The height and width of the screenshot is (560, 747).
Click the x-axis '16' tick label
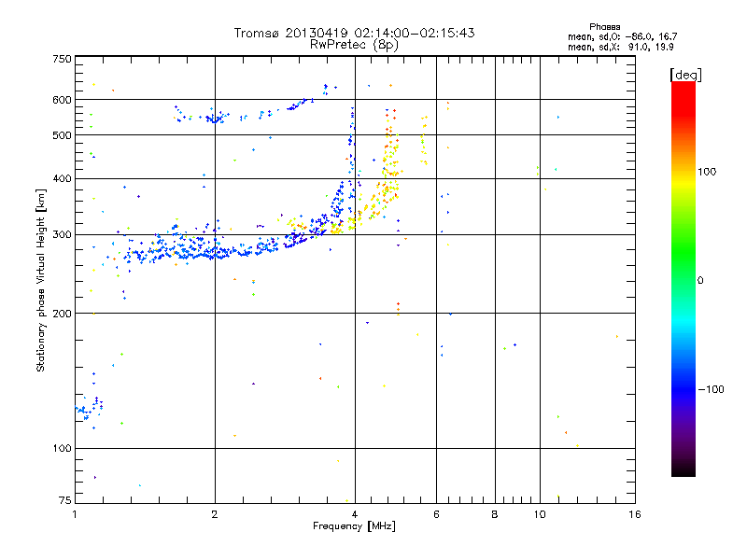[635, 514]
